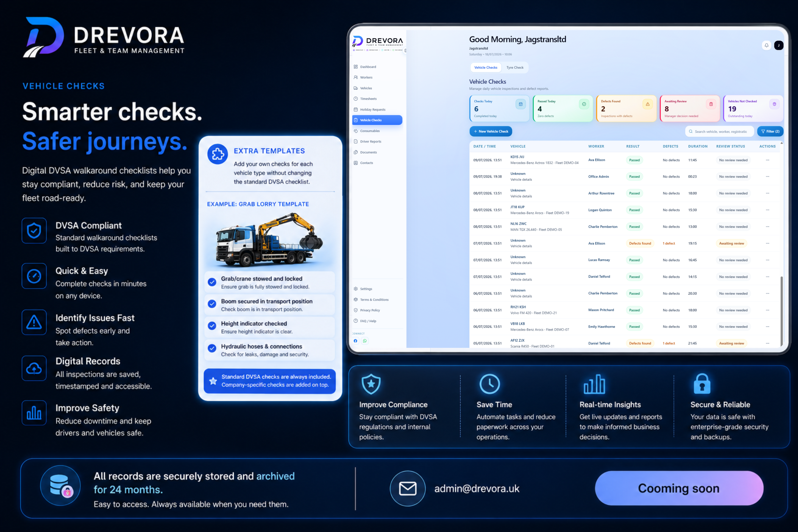Viewport: 798px width, 532px height.
Task: Click the Digital Records cloud icon
Action: [34, 368]
